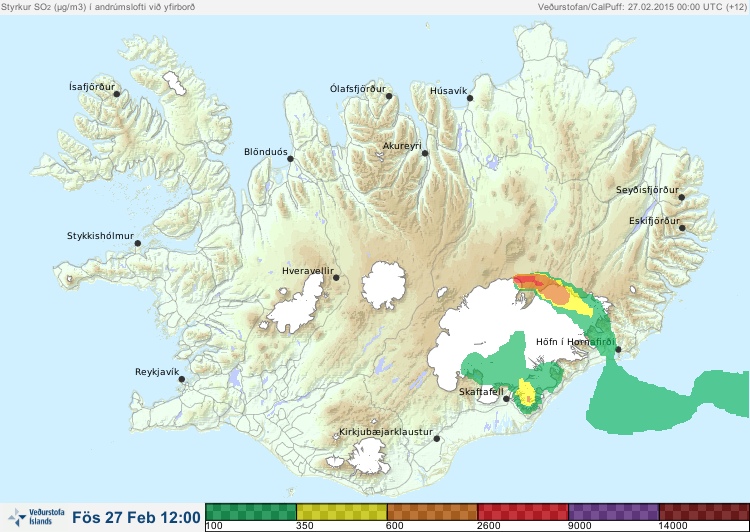
Task: Select the Fös 27 Feb 12:00 timestamp
Action: pyautogui.click(x=136, y=518)
